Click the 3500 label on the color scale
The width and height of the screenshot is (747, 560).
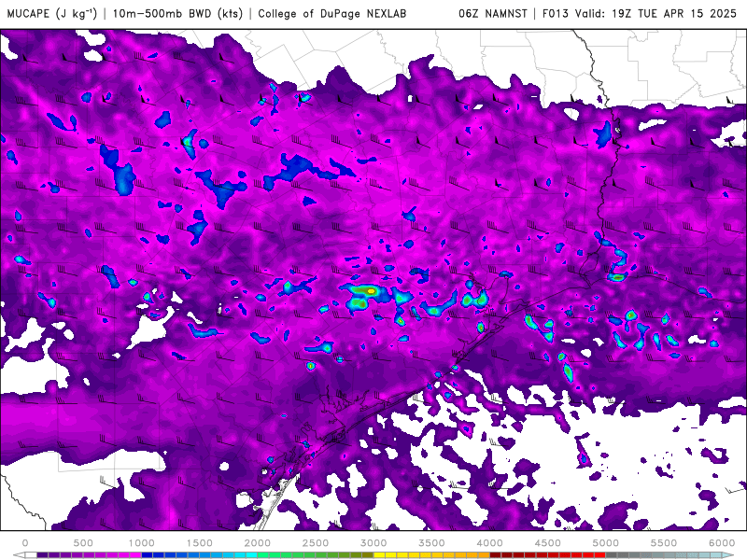[x=431, y=543]
